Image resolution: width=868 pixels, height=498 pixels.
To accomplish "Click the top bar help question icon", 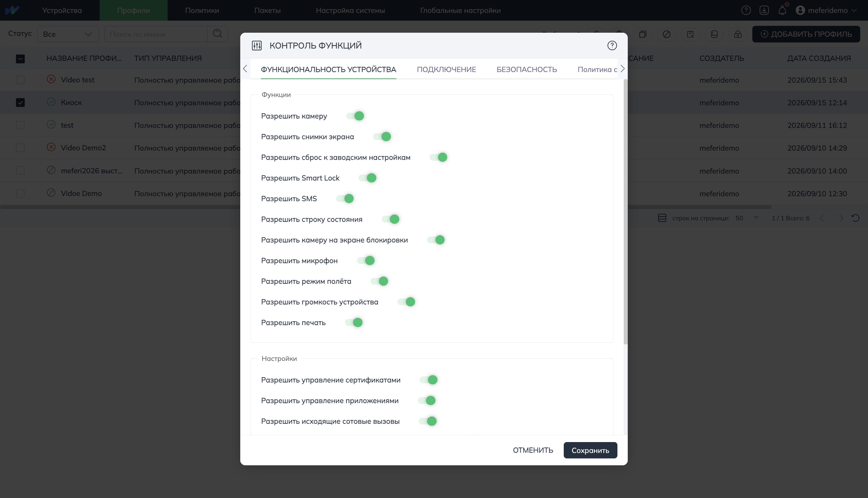I will point(746,10).
